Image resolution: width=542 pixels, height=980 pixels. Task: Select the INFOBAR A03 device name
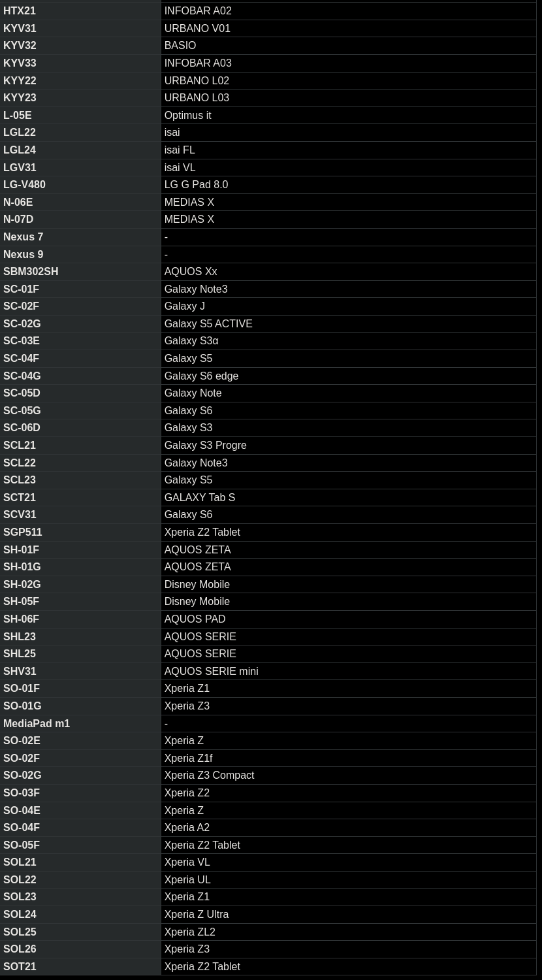pyautogui.click(x=198, y=63)
